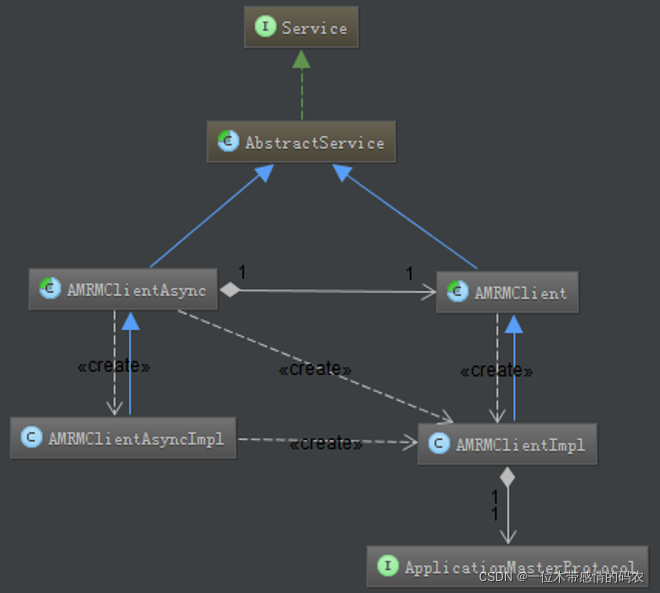The width and height of the screenshot is (660, 593).
Task: Select the AMRMClientImpl class name
Action: tap(520, 444)
